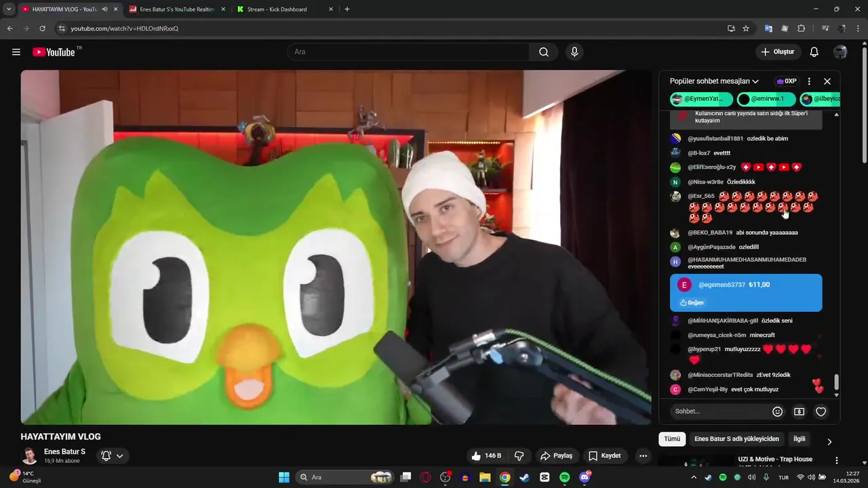Open the Chrome extensions puzzle menu
The width and height of the screenshot is (868, 488).
[x=801, y=28]
